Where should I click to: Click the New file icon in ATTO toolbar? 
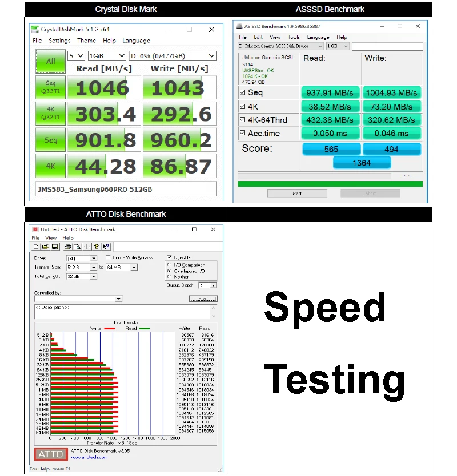(x=36, y=247)
